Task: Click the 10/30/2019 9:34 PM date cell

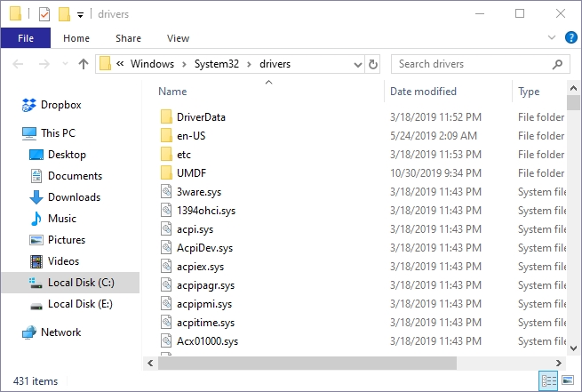Action: click(435, 173)
